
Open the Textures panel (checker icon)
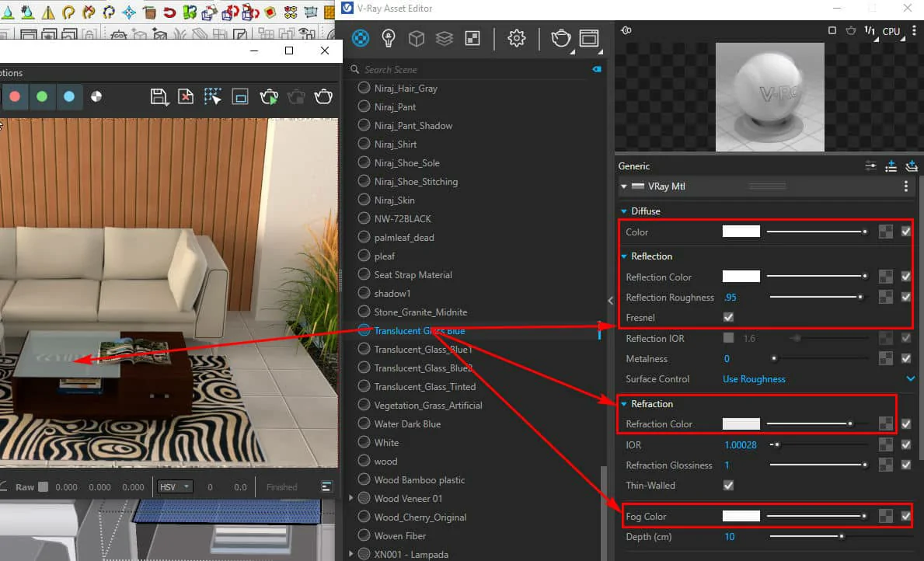point(472,38)
